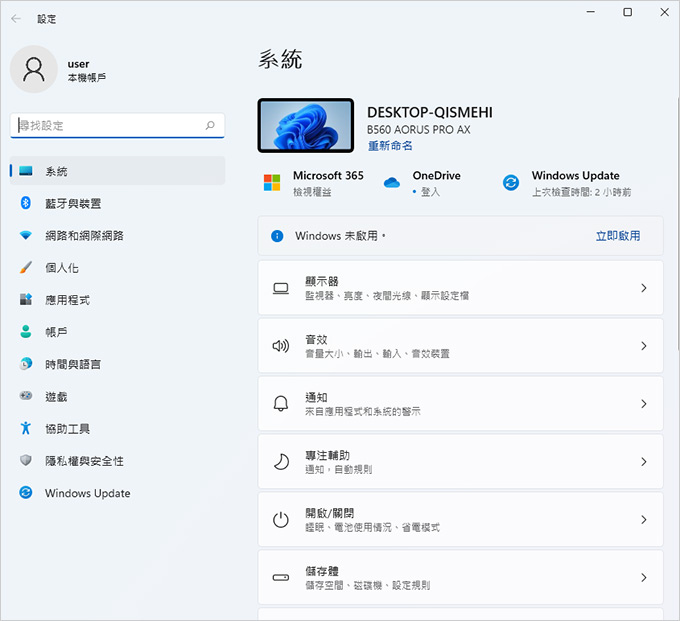Click 登入 under OneDrive
This screenshot has height=621, width=680.
430,192
